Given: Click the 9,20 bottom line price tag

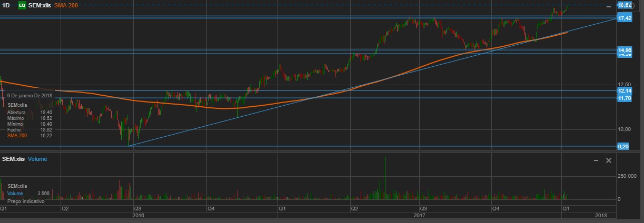Looking at the screenshot, I should [x=623, y=146].
